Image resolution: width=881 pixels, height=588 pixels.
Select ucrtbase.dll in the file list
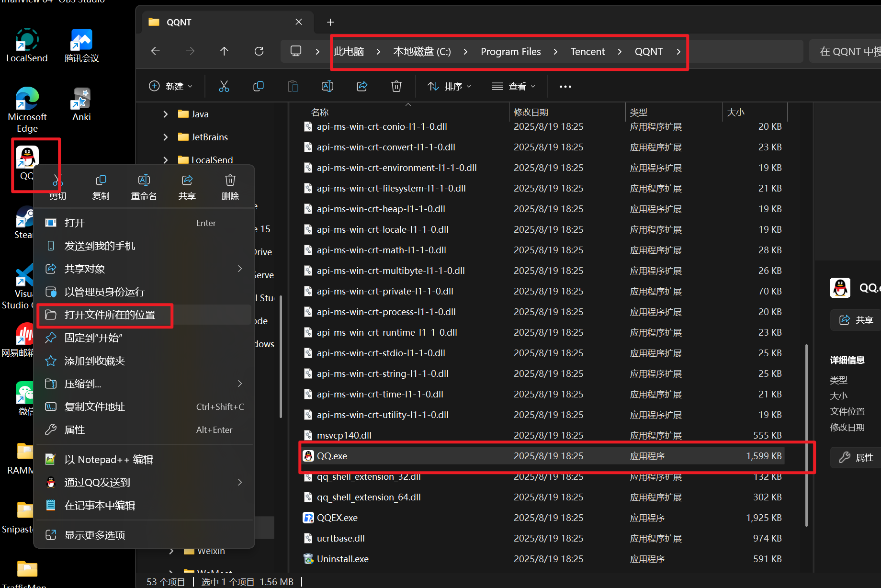click(544, 538)
